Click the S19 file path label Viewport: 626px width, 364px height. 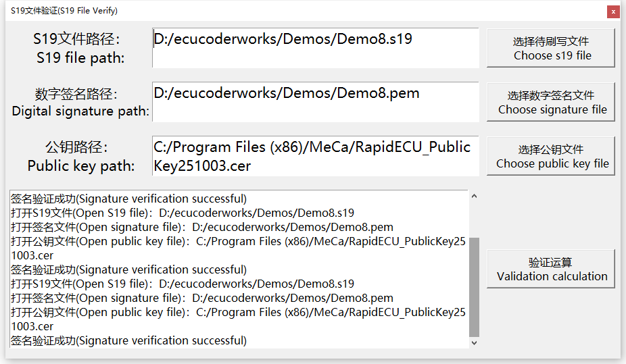pos(80,49)
